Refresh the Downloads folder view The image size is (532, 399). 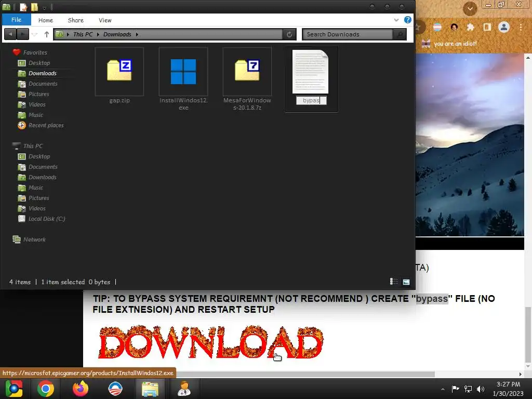289,34
